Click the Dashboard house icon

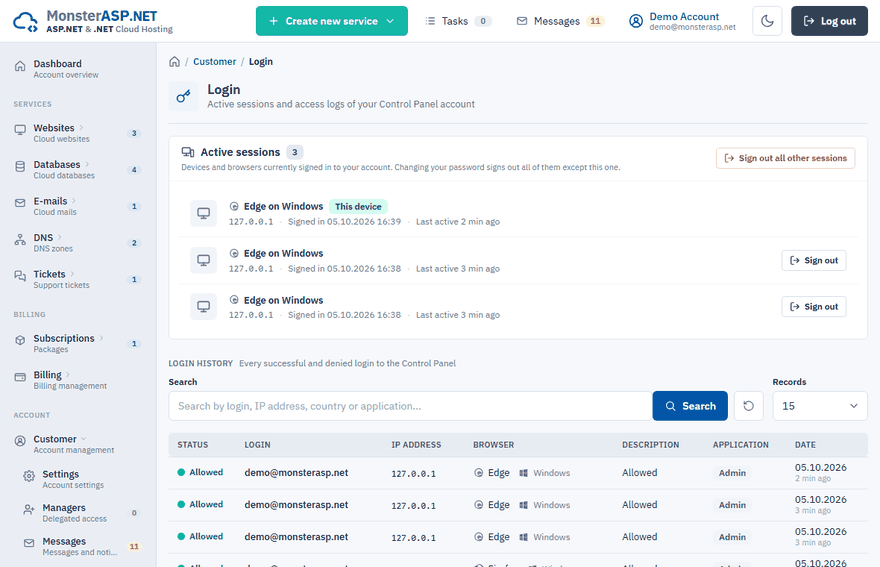20,66
